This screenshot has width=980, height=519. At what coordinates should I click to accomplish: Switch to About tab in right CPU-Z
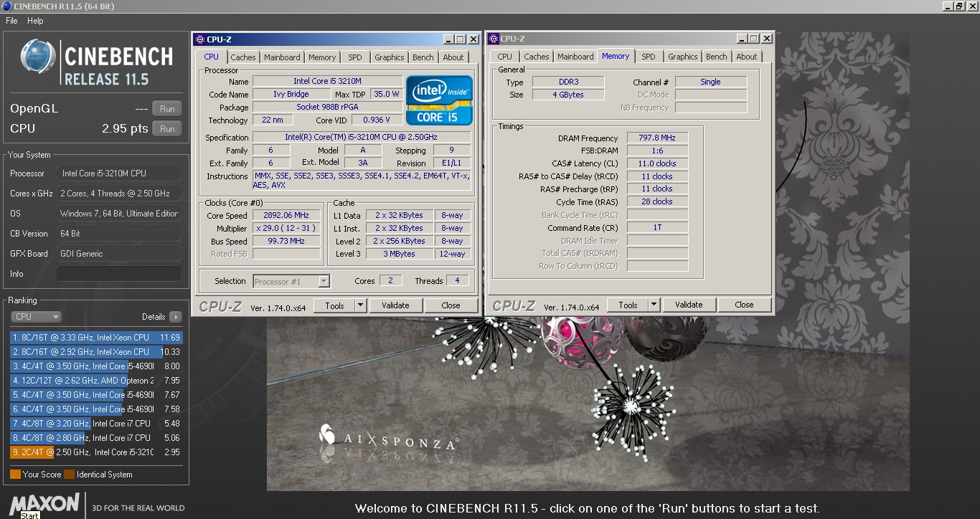pyautogui.click(x=747, y=57)
